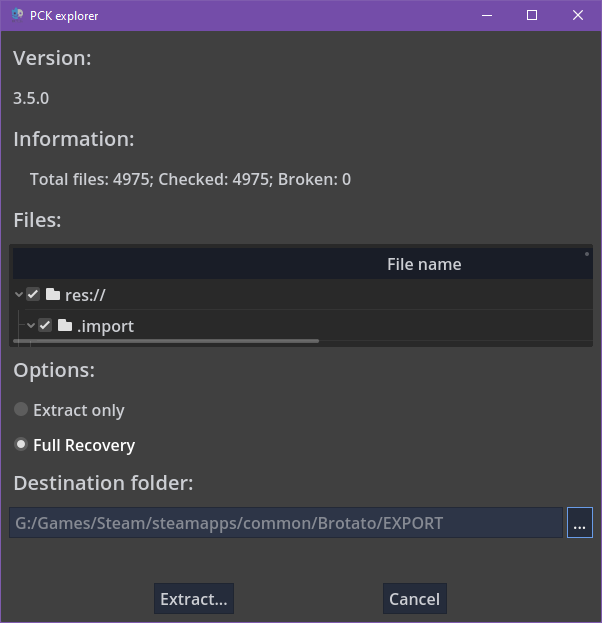602x623 pixels.
Task: Select the .import tree item label
Action: [105, 326]
